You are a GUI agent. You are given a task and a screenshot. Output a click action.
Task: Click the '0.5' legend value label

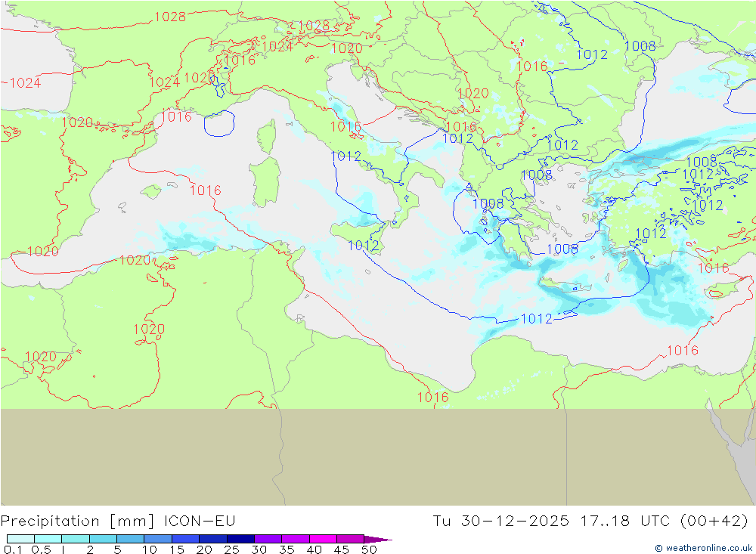(x=41, y=549)
